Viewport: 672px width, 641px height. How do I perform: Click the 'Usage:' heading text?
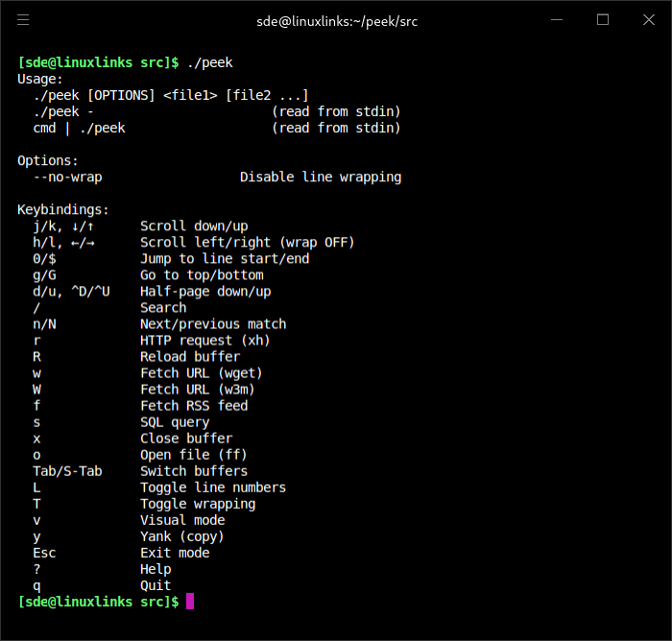[x=40, y=79]
